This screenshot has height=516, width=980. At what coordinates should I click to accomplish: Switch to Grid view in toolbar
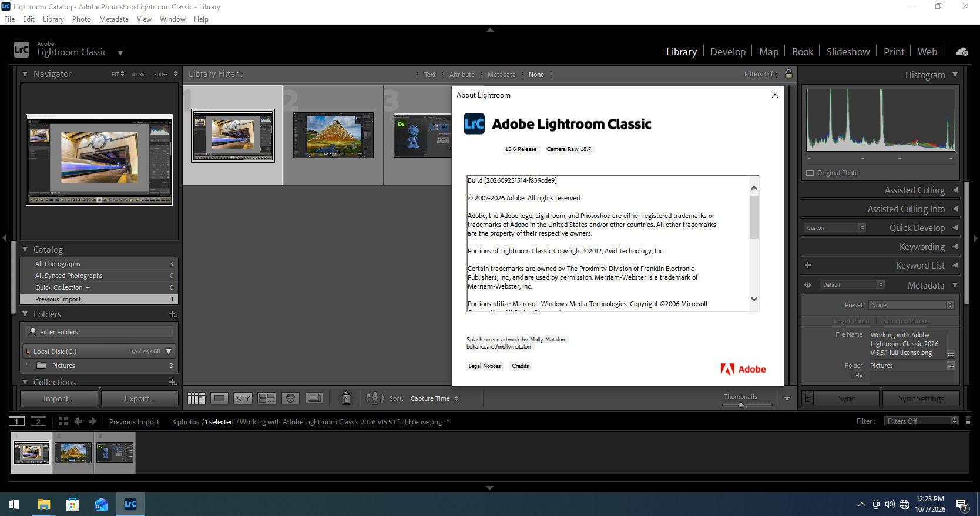(196, 398)
